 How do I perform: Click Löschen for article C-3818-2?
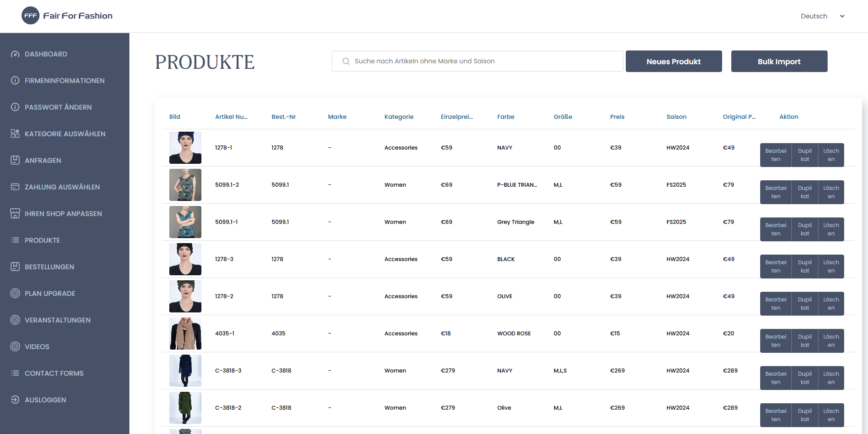(831, 415)
